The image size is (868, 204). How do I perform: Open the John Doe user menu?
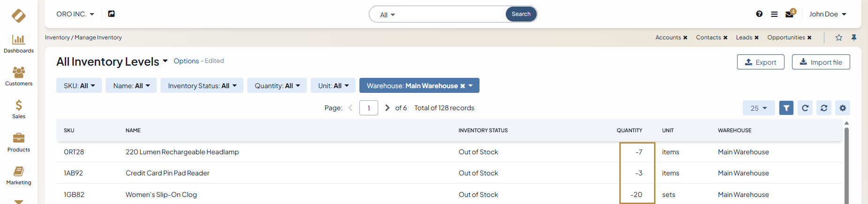click(828, 14)
